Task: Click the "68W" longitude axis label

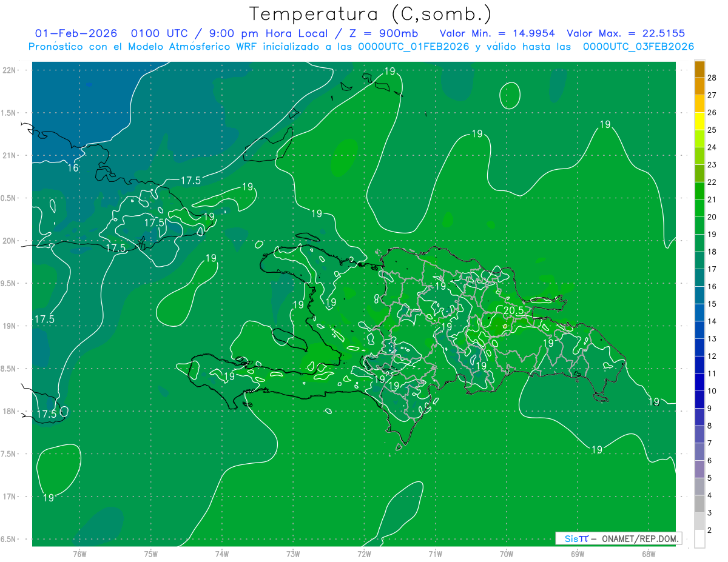Action: click(649, 554)
